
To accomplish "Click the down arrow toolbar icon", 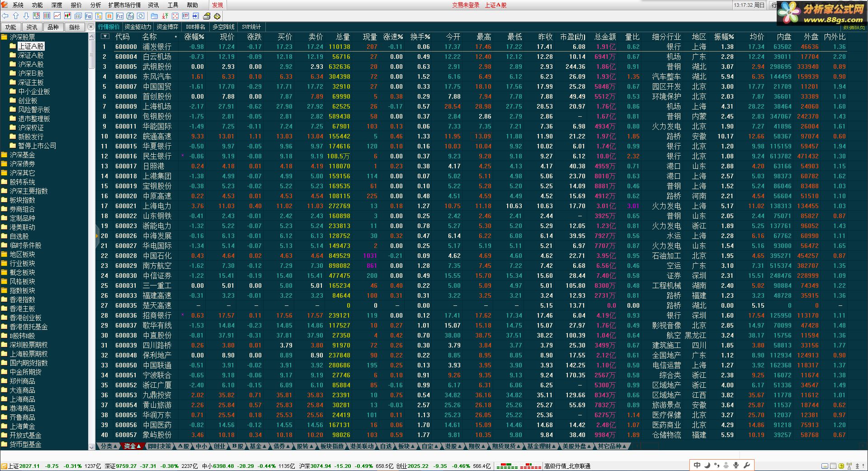I will [x=26, y=16].
